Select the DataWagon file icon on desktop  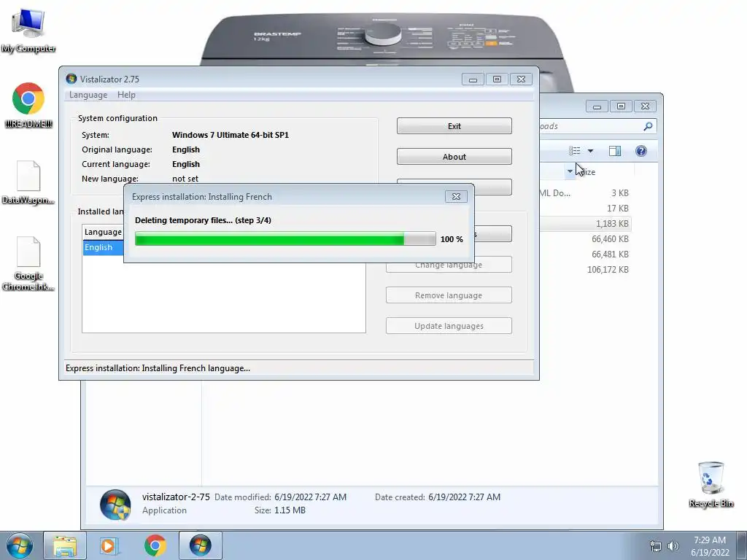point(28,183)
